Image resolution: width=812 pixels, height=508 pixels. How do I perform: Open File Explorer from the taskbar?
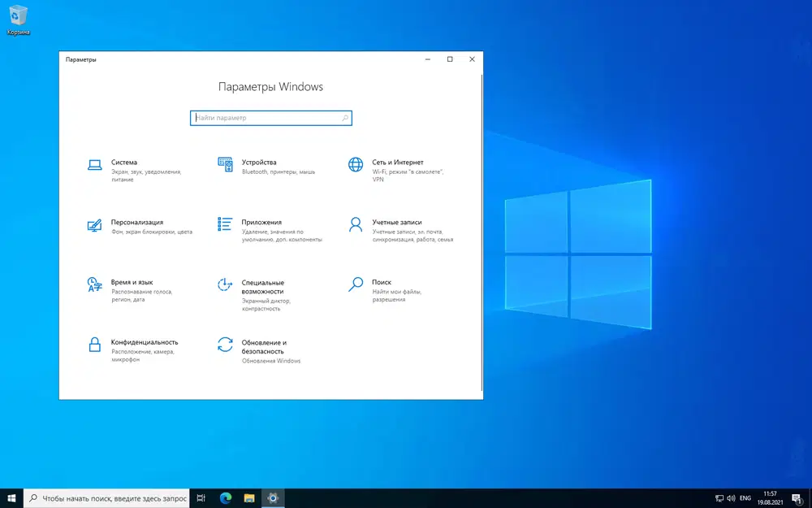(249, 499)
